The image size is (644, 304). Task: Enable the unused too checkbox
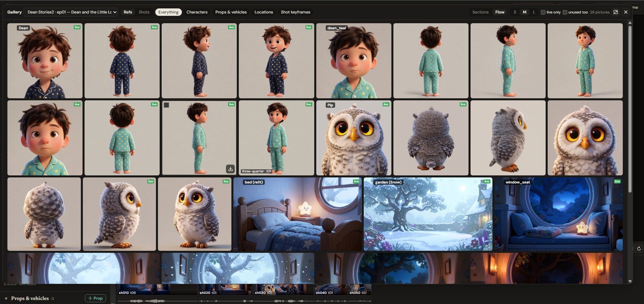(565, 12)
